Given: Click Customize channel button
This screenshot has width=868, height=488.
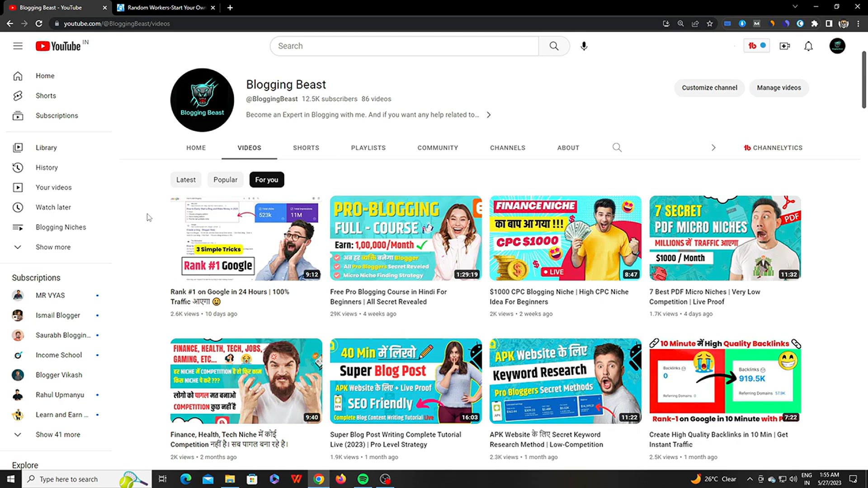Looking at the screenshot, I should pyautogui.click(x=709, y=88).
